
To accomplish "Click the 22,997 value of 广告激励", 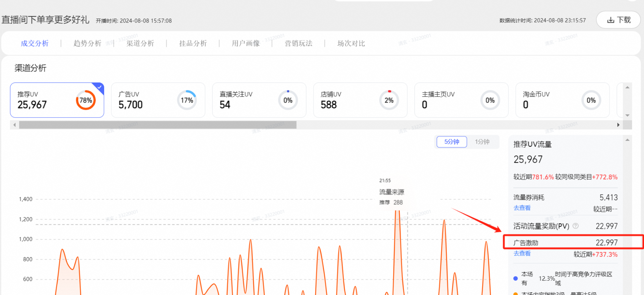I will (x=607, y=243).
